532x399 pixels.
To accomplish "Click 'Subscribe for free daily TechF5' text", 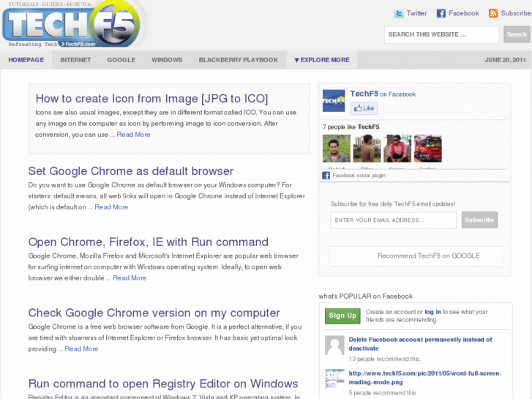I will tap(393, 204).
